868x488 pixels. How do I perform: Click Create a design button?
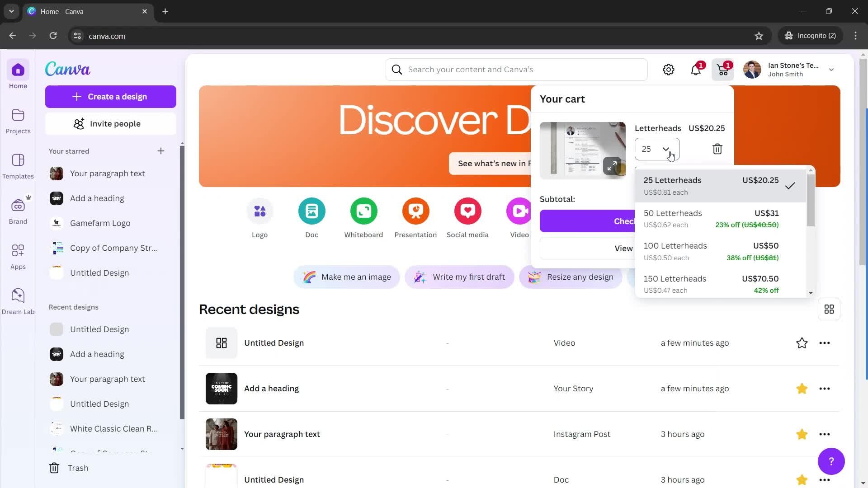[111, 97]
